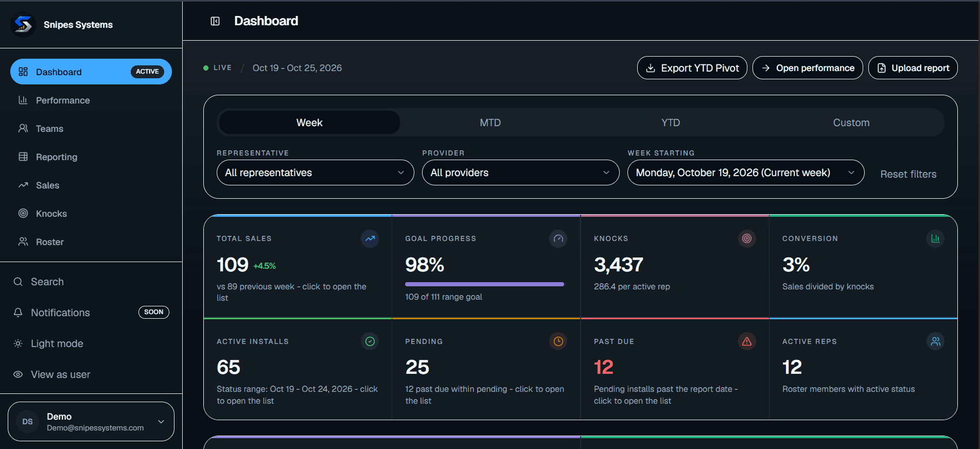Click the Knocks target icon
The height and width of the screenshot is (449, 980).
pyautogui.click(x=747, y=238)
